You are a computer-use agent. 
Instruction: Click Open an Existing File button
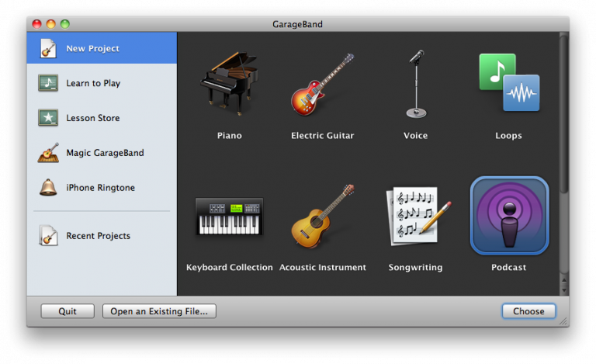point(159,311)
